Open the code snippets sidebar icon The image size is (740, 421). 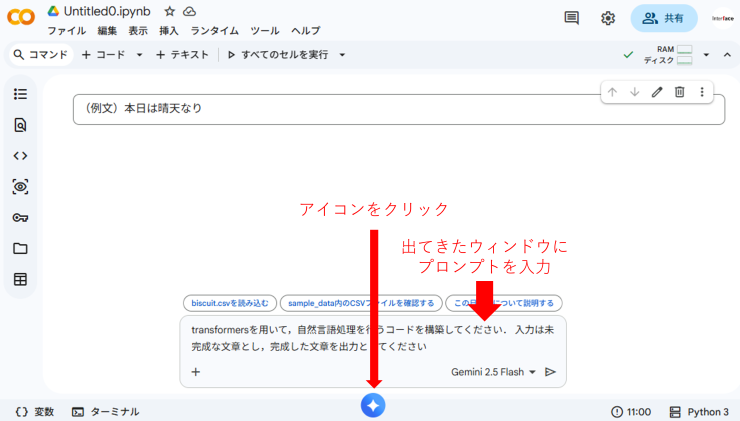(20, 156)
